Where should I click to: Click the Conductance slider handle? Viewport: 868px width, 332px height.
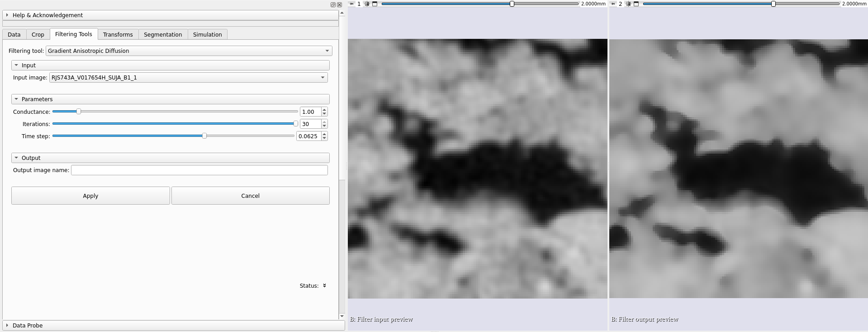coord(79,112)
